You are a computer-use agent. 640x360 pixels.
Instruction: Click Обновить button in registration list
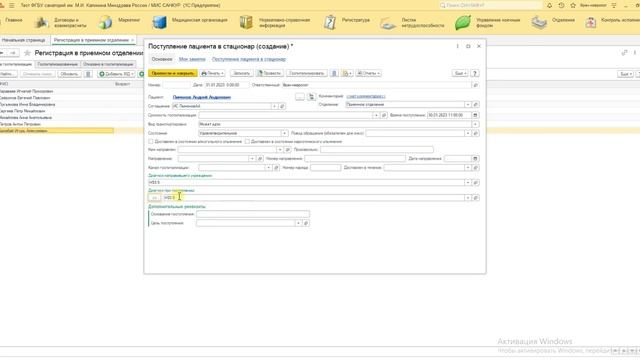coord(69,74)
